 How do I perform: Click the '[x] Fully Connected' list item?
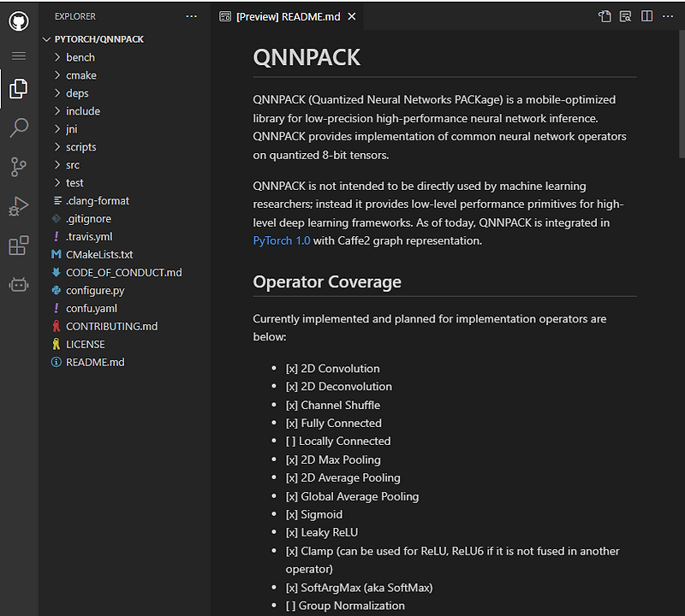pos(333,423)
